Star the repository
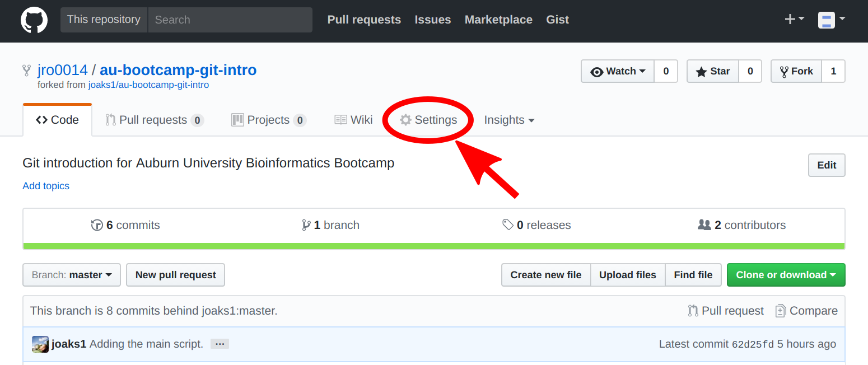Viewport: 868px width, 365px height. pos(713,71)
